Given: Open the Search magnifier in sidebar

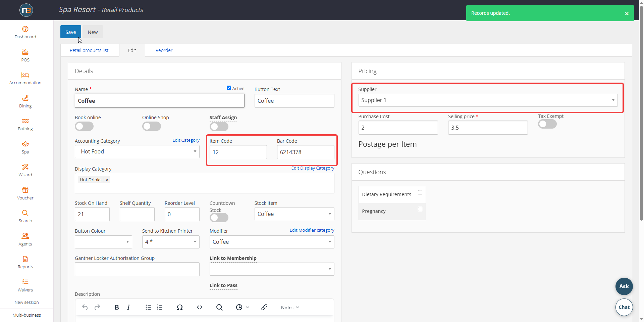Looking at the screenshot, I should (x=25, y=213).
